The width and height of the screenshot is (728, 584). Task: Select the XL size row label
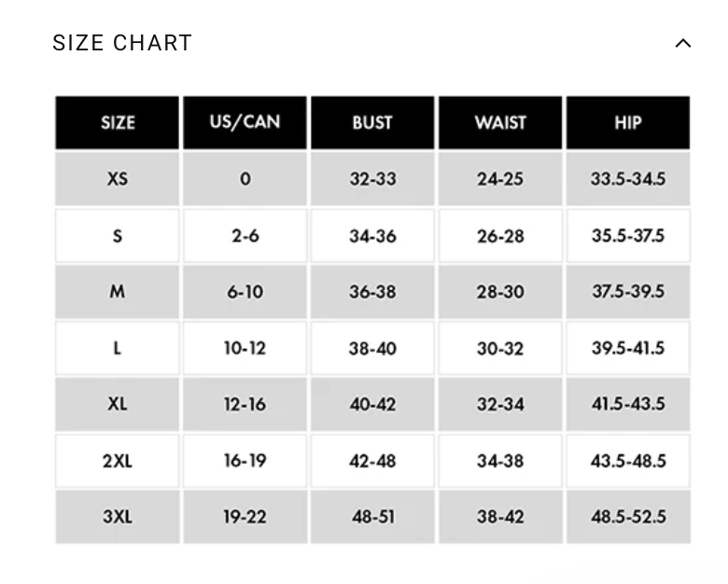[118, 404]
